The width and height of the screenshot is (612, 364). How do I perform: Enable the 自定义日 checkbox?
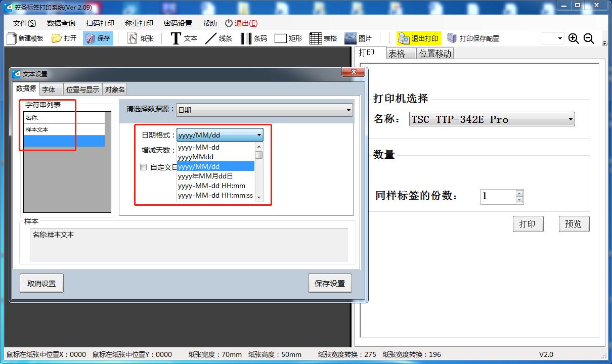click(144, 167)
